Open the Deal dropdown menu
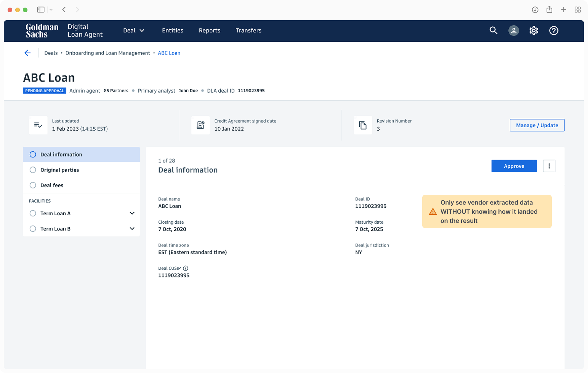 click(x=134, y=30)
